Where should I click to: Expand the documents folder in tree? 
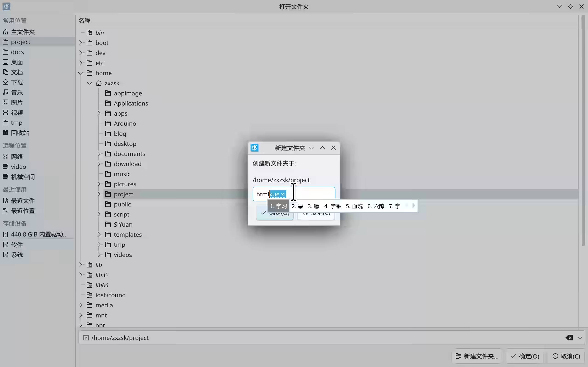coord(99,154)
